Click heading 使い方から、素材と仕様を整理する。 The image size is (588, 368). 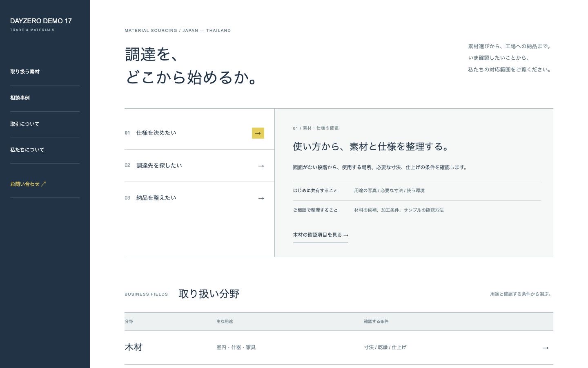[x=371, y=147]
